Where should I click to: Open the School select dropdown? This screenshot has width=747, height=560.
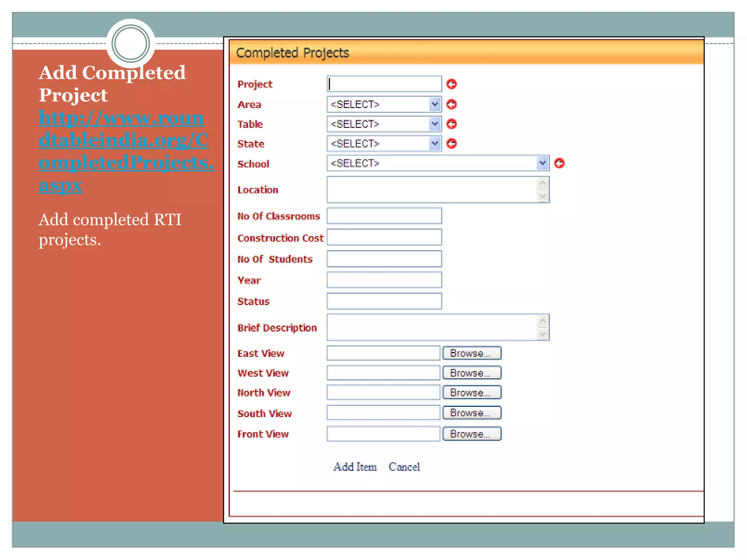tap(438, 163)
